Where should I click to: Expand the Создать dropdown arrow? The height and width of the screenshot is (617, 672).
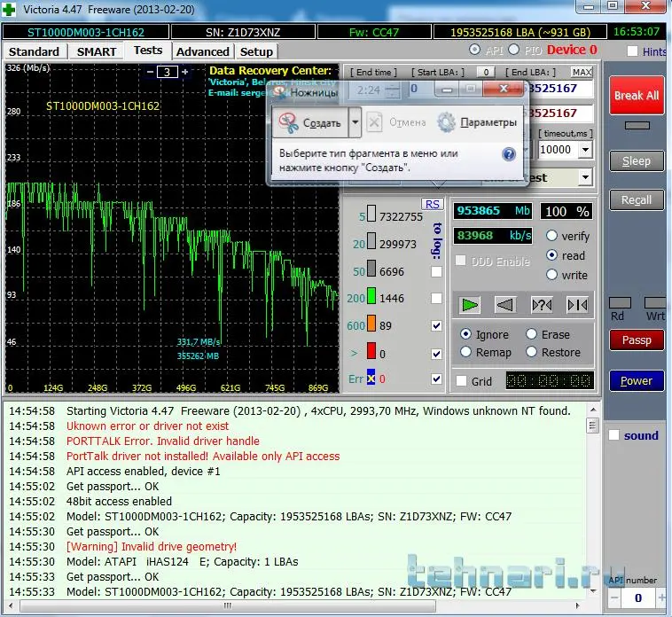click(x=355, y=122)
